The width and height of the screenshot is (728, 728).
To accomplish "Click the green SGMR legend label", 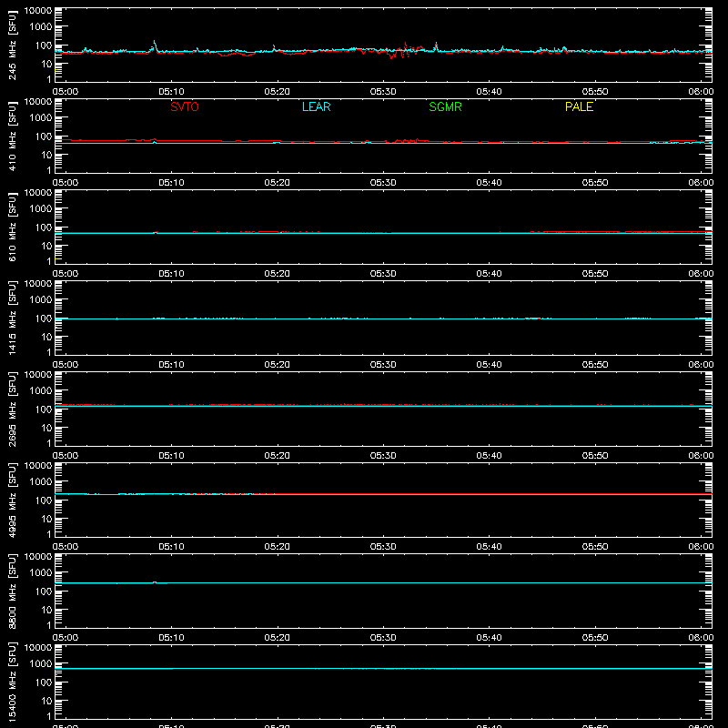I will (x=445, y=106).
